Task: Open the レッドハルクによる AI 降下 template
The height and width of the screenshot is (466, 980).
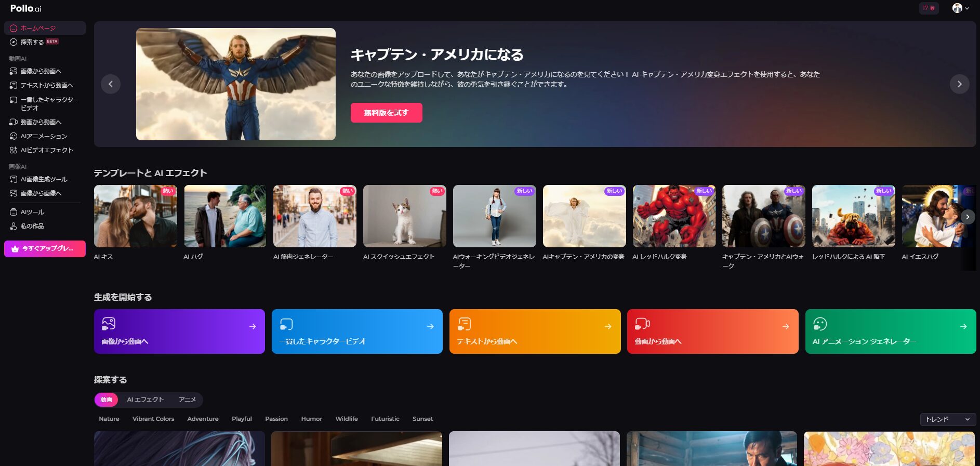Action: [854, 216]
